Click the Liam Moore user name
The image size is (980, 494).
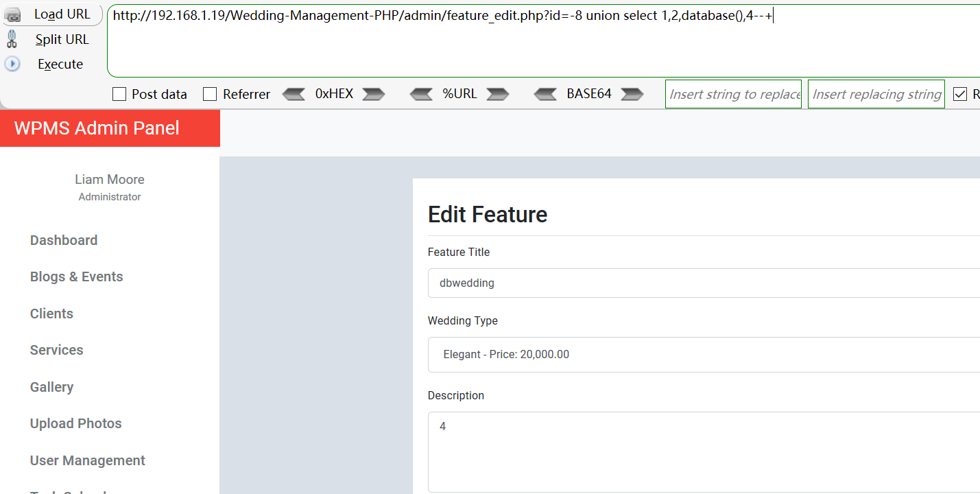tap(110, 179)
